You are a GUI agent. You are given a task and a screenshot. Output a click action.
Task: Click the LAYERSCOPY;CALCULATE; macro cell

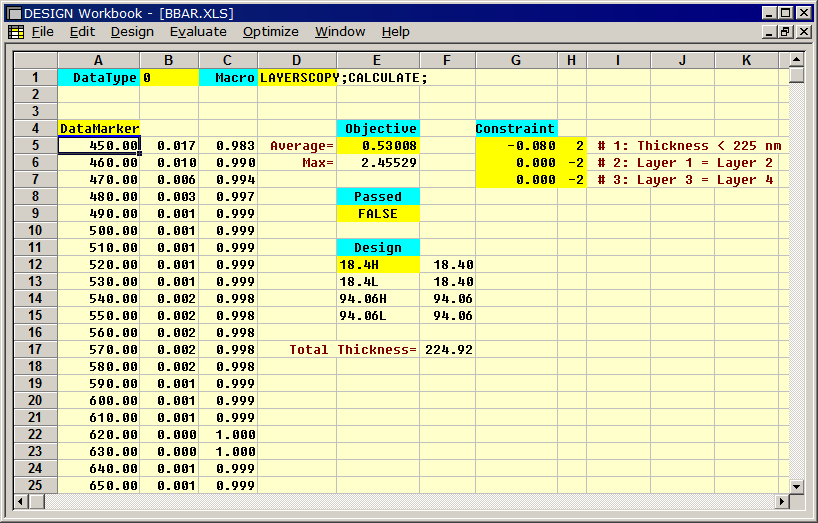click(x=297, y=78)
